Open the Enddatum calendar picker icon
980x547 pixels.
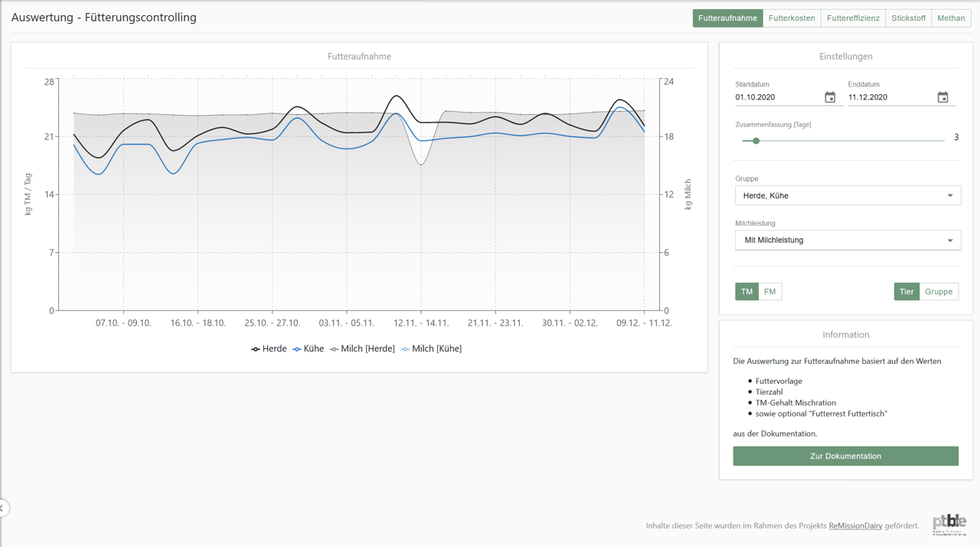coord(942,97)
